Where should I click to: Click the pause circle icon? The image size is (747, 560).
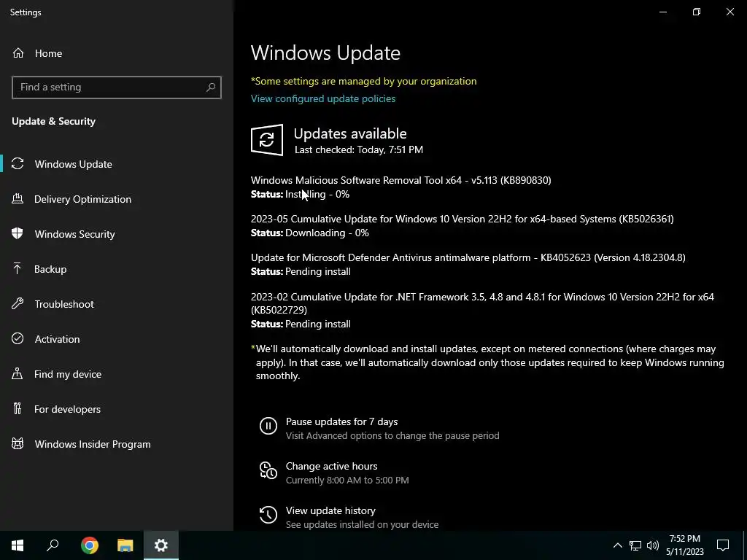268,425
